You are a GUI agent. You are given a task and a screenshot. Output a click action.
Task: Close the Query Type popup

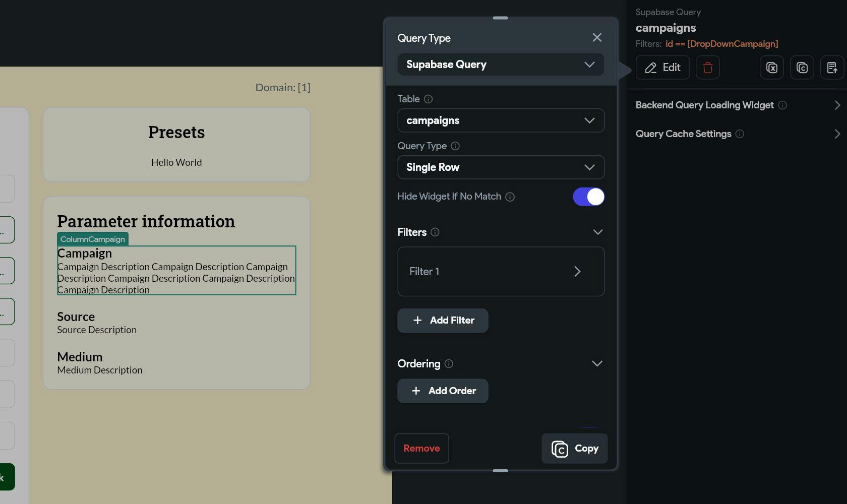597,38
